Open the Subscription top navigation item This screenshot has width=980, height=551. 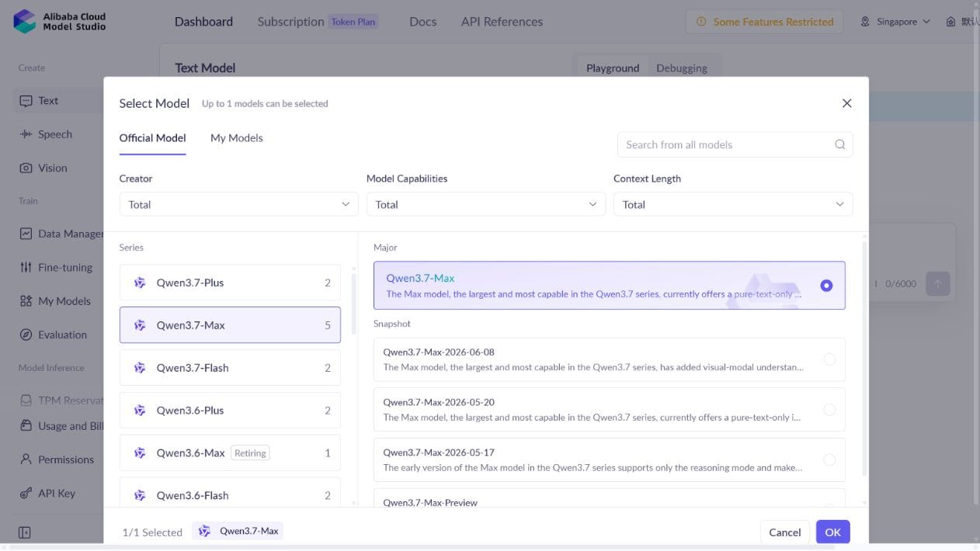click(290, 22)
